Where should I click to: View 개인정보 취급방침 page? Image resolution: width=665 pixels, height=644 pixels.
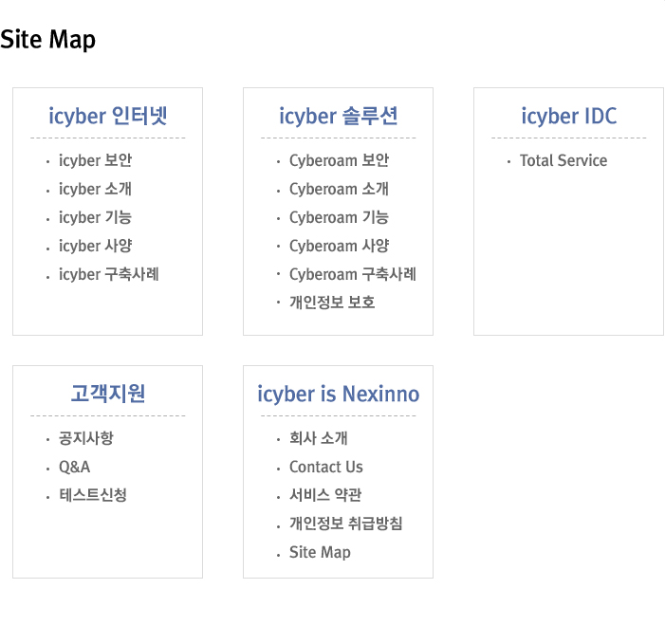346,524
